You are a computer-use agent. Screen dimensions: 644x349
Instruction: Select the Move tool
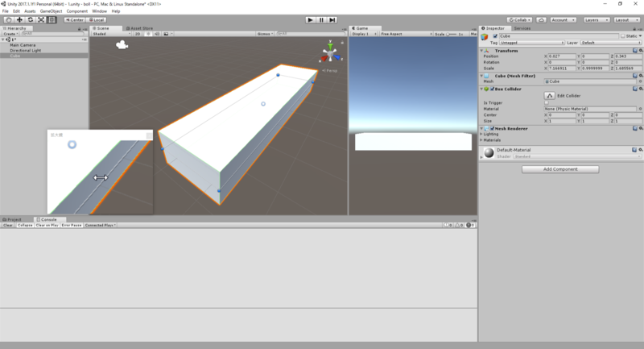pos(19,19)
